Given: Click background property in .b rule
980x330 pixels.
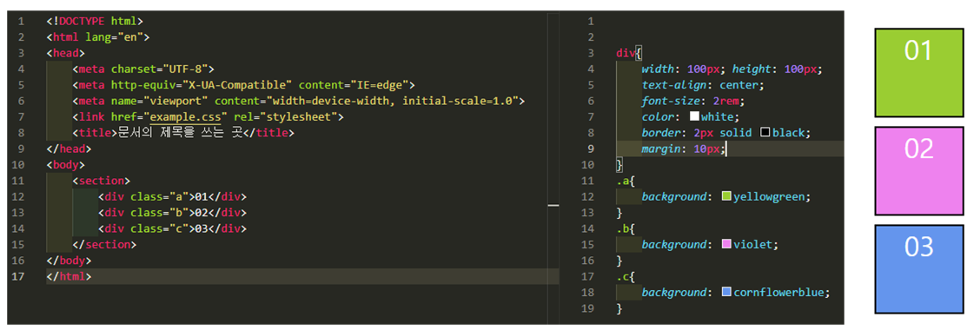Looking at the screenshot, I should coord(674,244).
